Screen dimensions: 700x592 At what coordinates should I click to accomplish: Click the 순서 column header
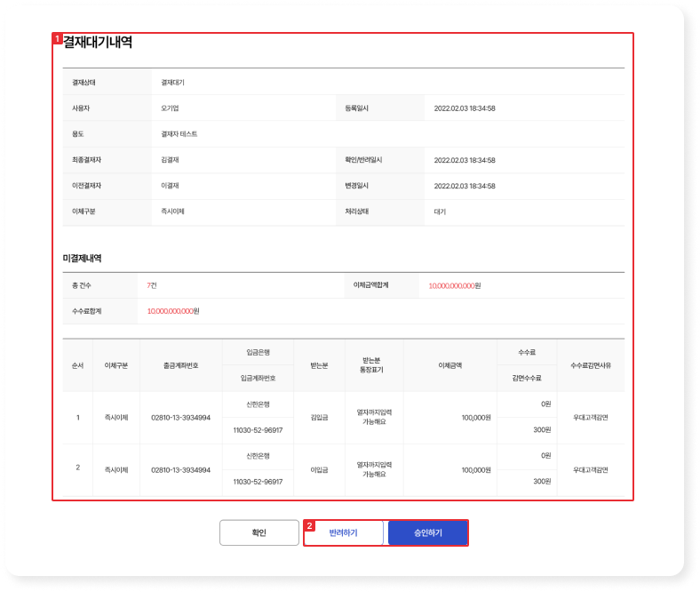click(77, 365)
